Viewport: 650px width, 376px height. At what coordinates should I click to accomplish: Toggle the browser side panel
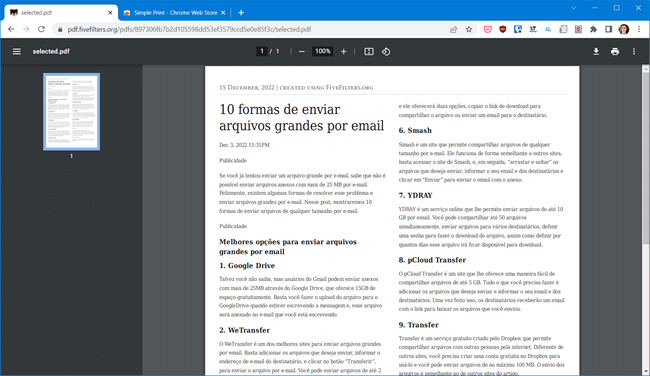click(x=608, y=29)
